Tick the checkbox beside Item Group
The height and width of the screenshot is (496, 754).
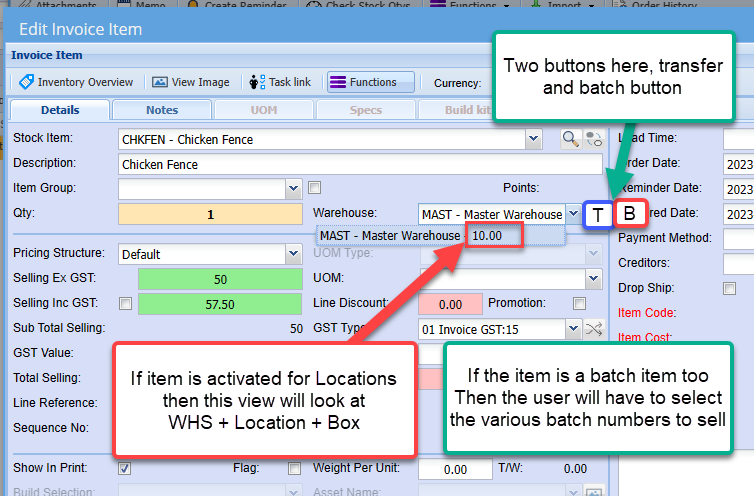(x=314, y=188)
